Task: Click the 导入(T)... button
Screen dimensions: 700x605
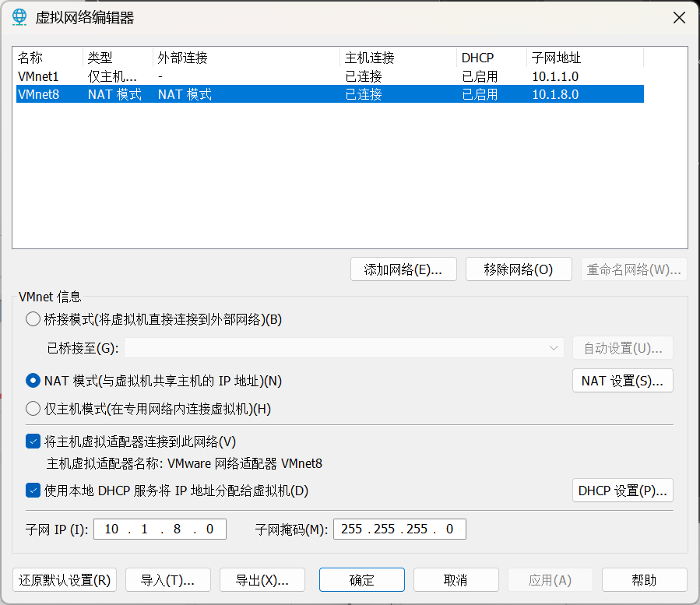Action: pos(168,580)
